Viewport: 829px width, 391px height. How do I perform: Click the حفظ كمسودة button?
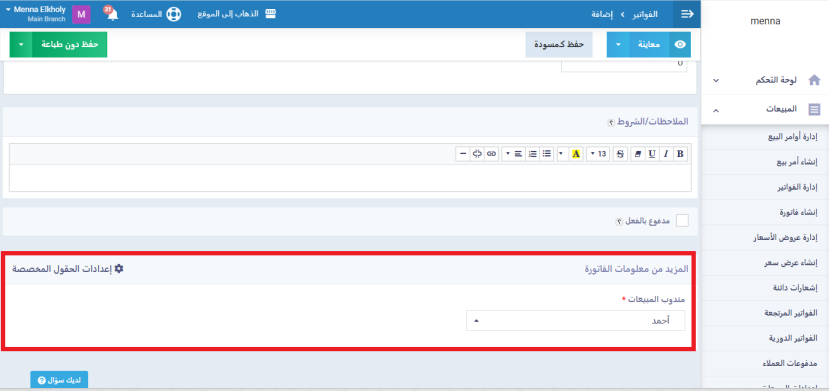coord(559,45)
